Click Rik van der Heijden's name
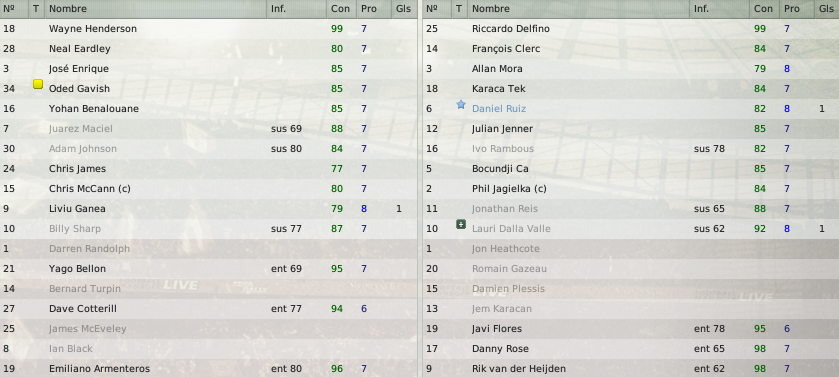The image size is (839, 377). [518, 368]
